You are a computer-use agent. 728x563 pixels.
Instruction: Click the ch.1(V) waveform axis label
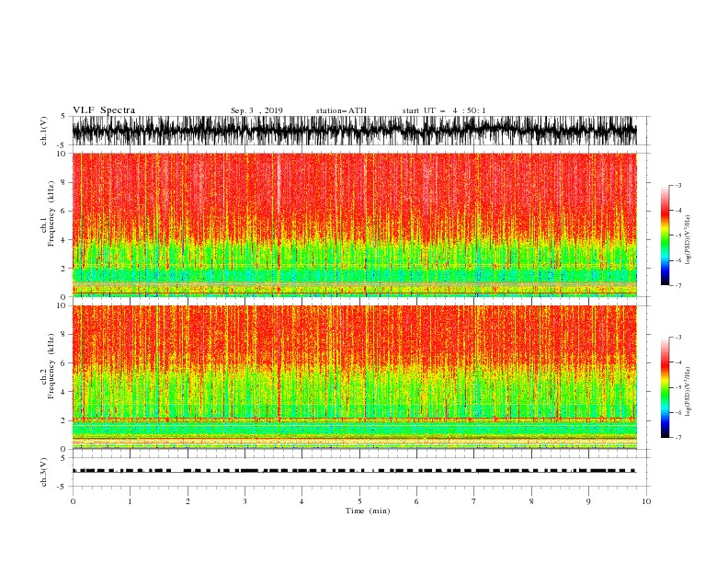tap(44, 131)
